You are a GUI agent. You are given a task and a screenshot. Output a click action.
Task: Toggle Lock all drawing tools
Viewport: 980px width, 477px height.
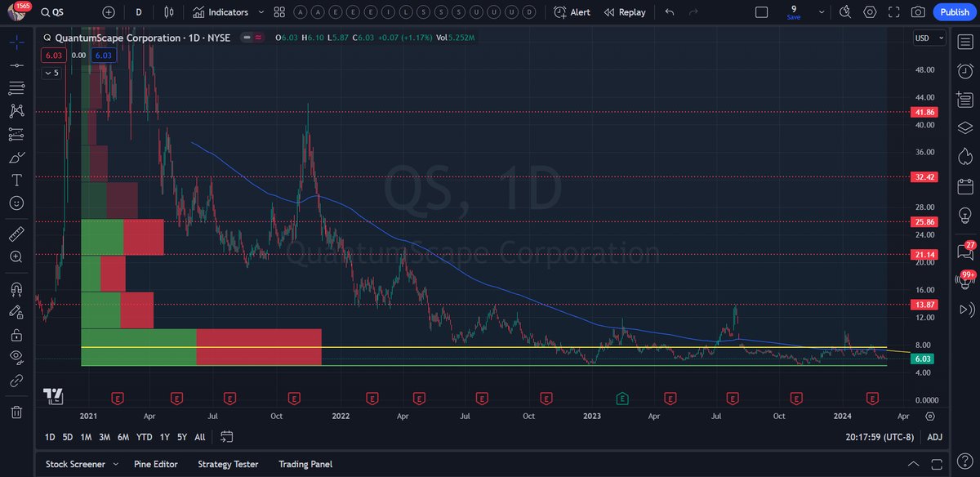(16, 335)
